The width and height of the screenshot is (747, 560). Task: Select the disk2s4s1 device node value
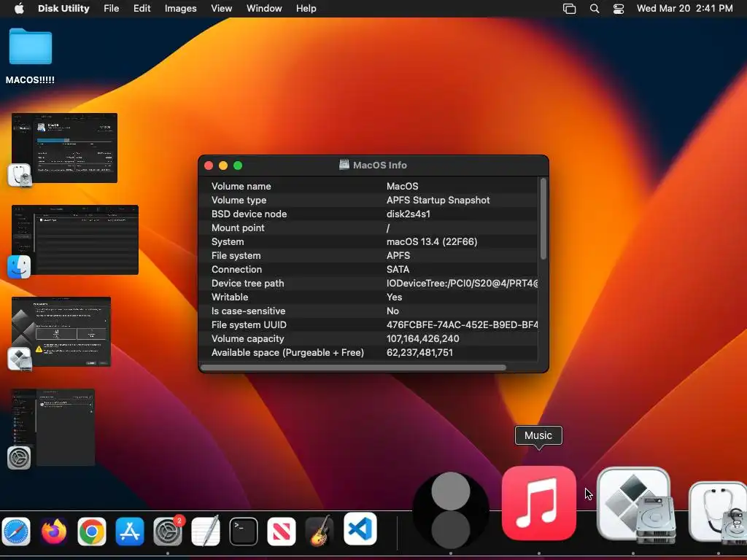409,214
